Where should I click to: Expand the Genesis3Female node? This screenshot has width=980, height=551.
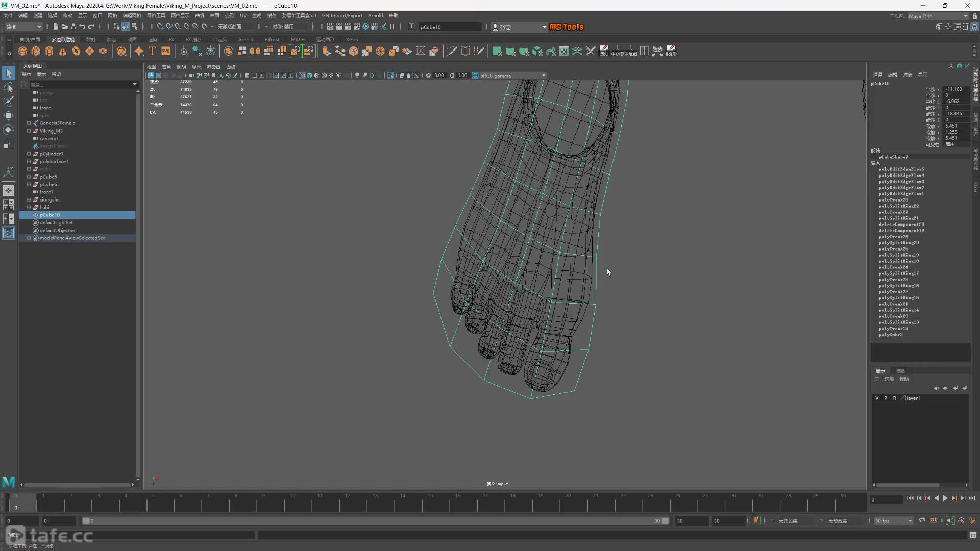tap(29, 123)
